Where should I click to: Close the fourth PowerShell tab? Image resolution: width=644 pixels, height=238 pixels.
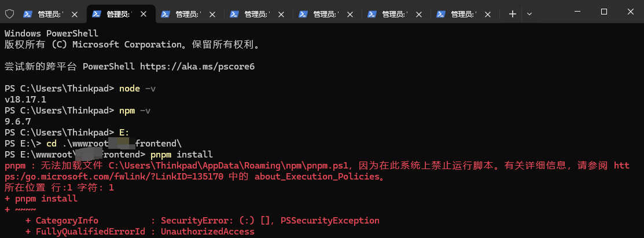[x=281, y=14]
